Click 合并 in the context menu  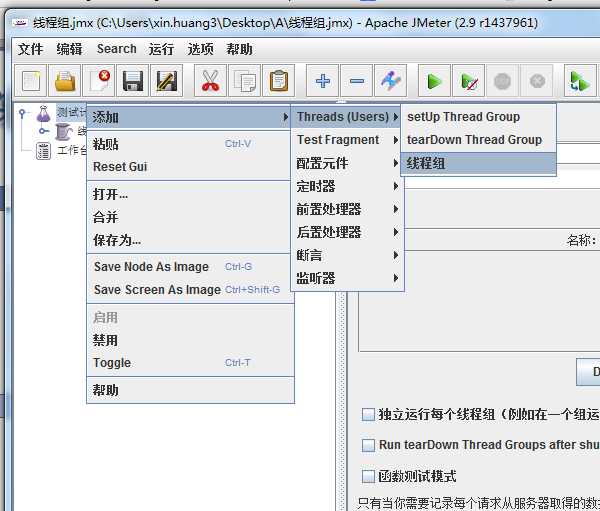pos(189,217)
